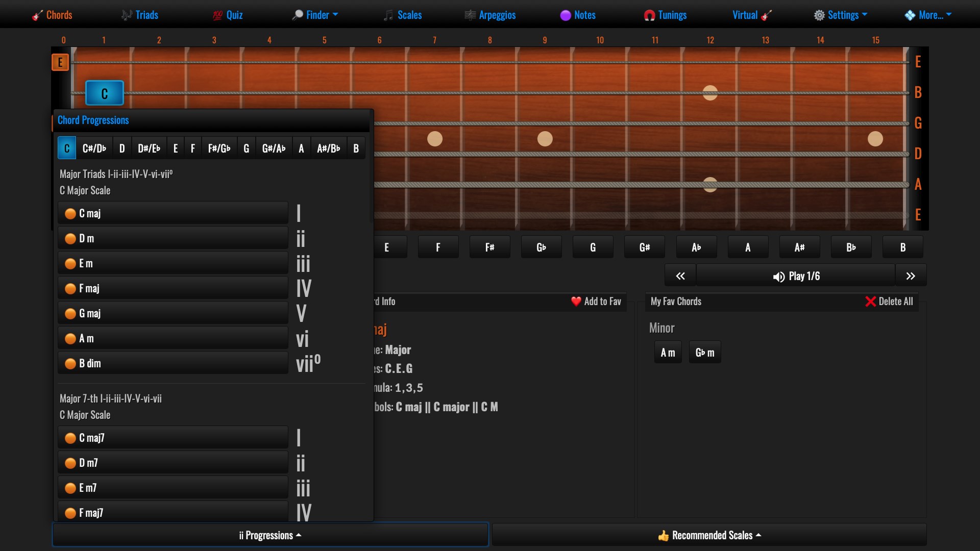980x551 pixels.
Task: Choose the A m triad chord
Action: [173, 338]
